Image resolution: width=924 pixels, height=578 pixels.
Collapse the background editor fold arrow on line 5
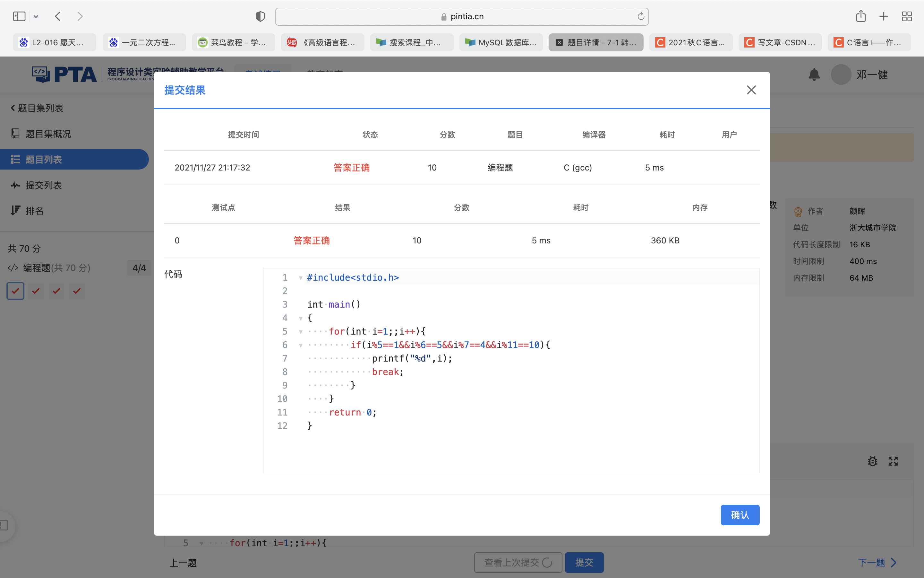201,543
